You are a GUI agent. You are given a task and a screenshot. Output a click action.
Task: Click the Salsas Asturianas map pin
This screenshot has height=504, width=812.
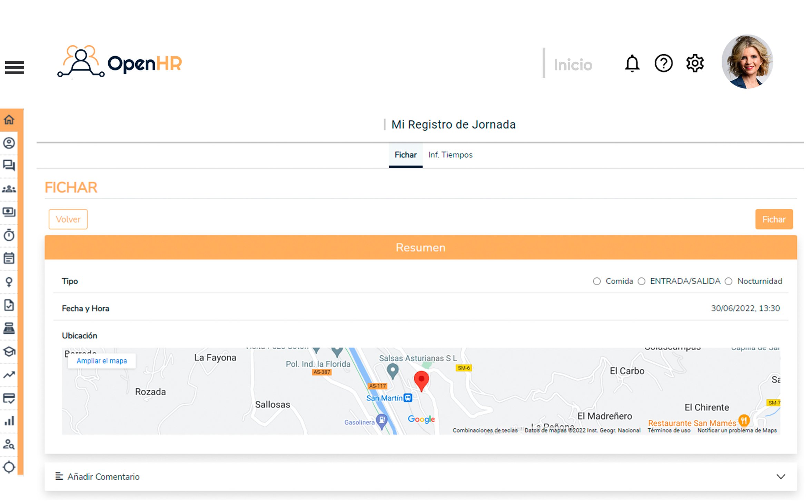pos(393,371)
